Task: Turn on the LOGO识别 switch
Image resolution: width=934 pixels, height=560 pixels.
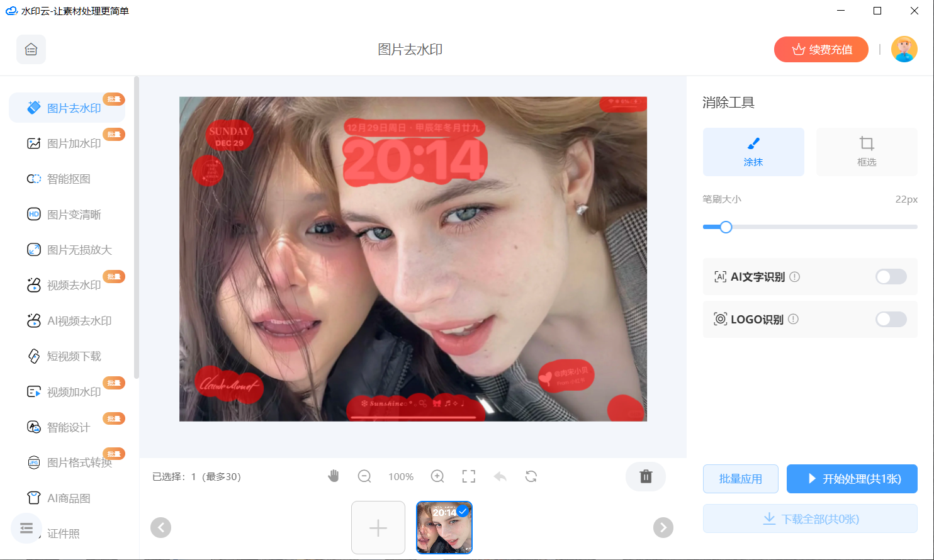Action: click(x=891, y=320)
